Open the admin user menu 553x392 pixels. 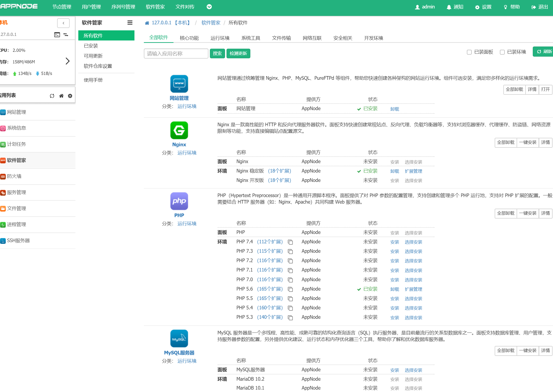coord(425,7)
